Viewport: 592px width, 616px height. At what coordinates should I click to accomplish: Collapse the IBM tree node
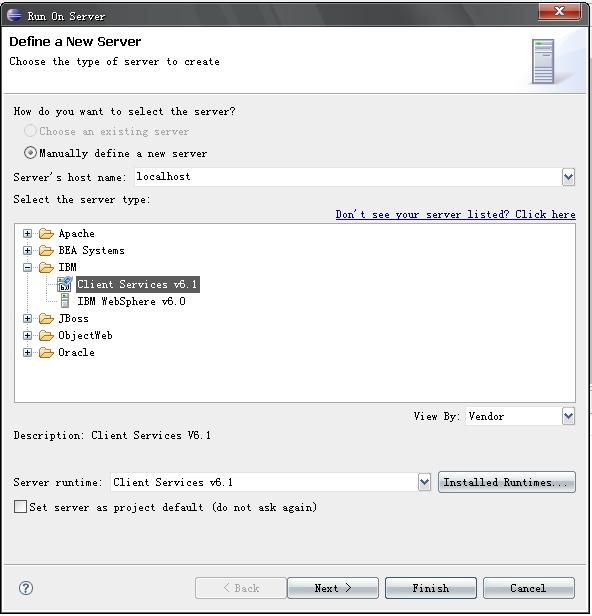tap(27, 268)
